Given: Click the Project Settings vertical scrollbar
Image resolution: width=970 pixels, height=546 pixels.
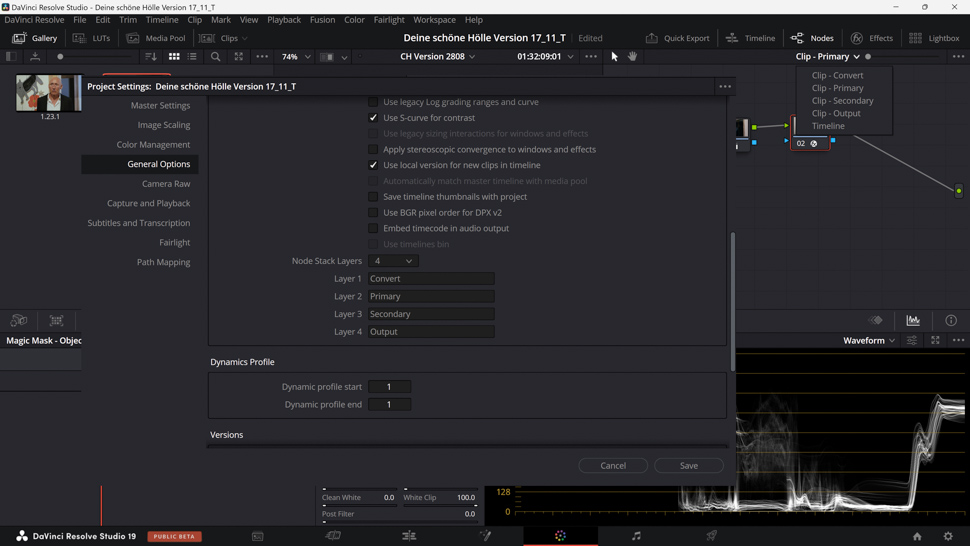Looking at the screenshot, I should click(x=733, y=302).
